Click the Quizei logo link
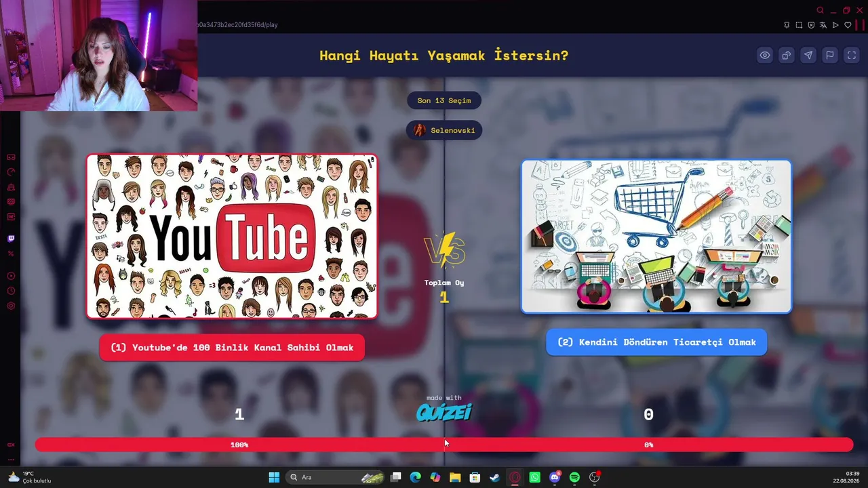 444,412
